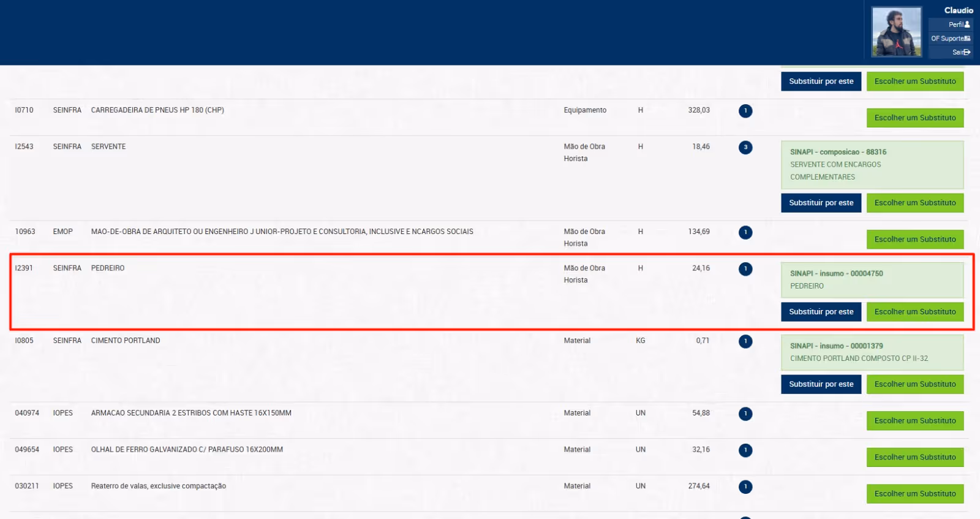Click code I0710 cell

[24, 110]
